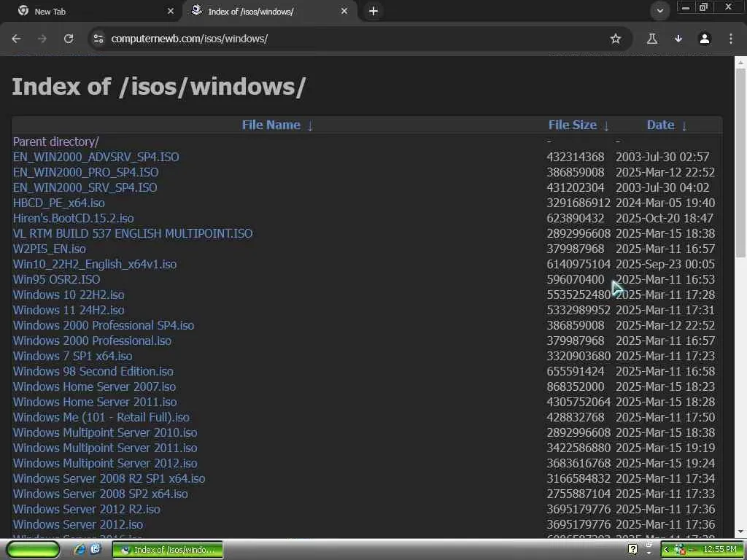Click date 2025-Oct-20 18:47 text
The image size is (747, 560).
point(664,218)
